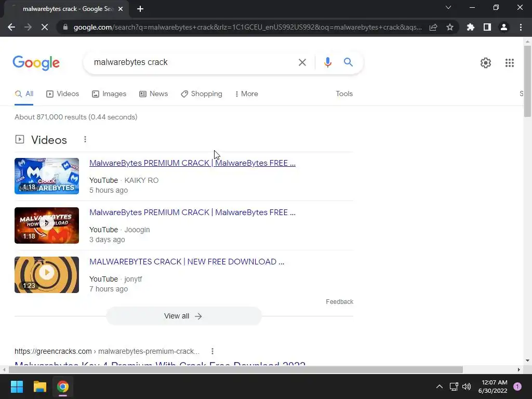View all video results

point(183,316)
